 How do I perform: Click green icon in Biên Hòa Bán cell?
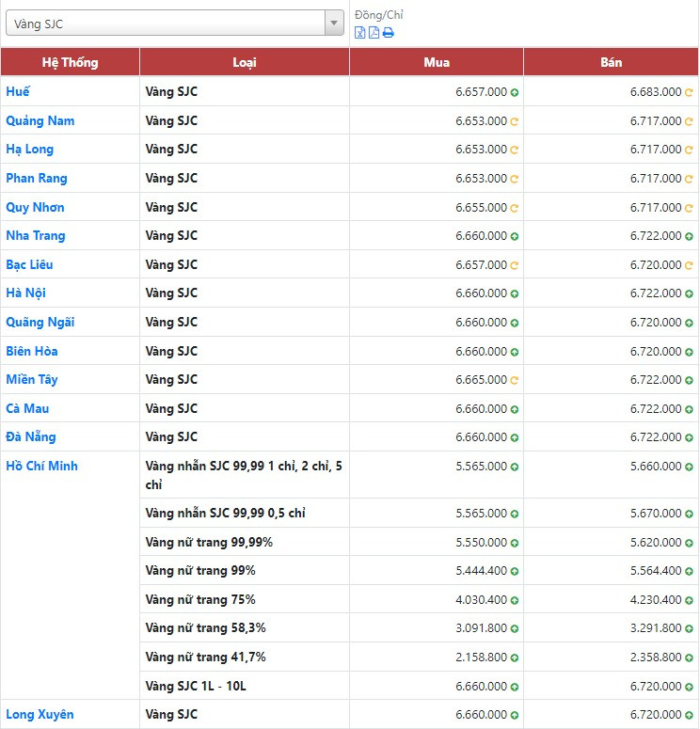coord(689,352)
